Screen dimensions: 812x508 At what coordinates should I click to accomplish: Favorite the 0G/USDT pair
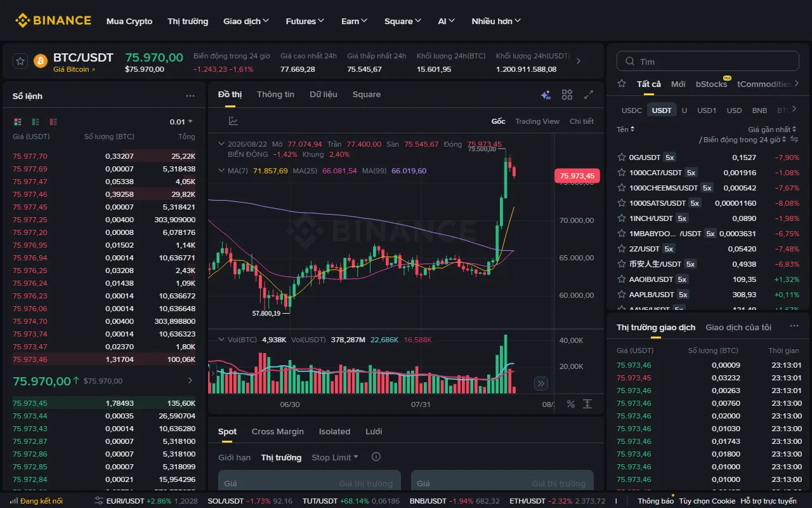[622, 157]
